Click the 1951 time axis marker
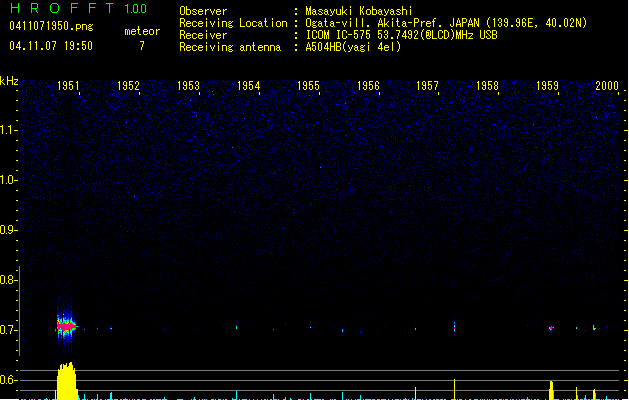This screenshot has width=629, height=400. (x=68, y=86)
